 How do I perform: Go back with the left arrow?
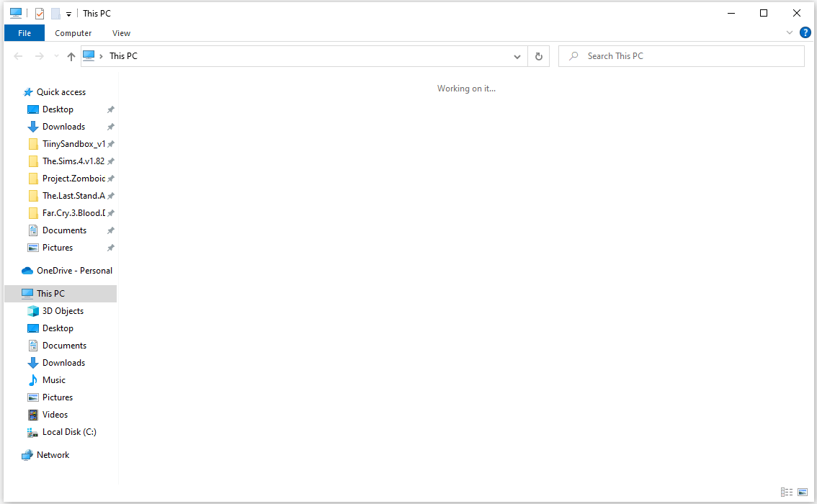coord(18,56)
